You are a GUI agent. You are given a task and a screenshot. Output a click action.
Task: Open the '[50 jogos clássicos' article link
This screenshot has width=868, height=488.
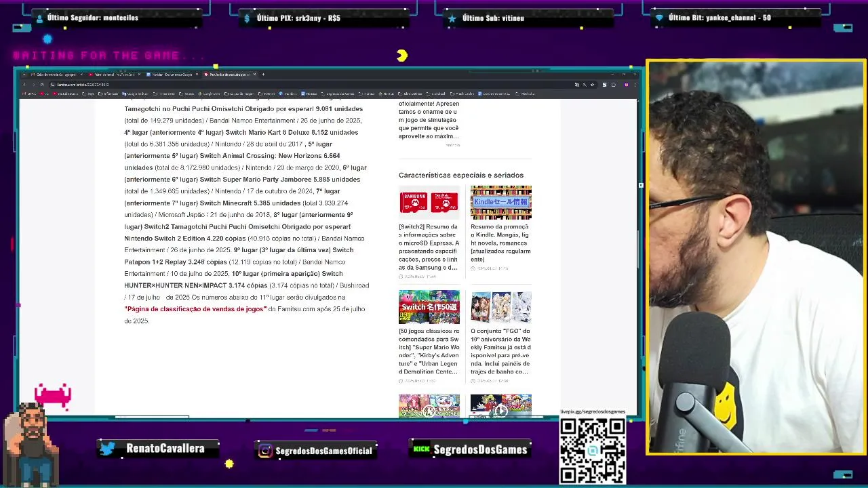tap(429, 352)
